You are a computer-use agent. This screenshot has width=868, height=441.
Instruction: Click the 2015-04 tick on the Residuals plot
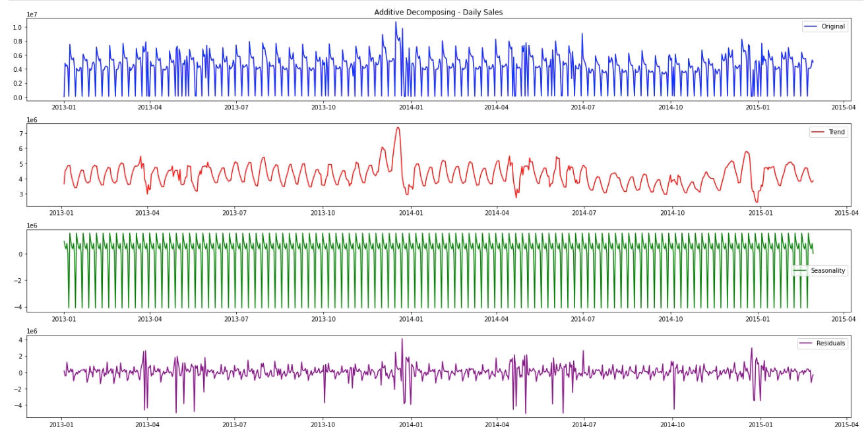click(844, 426)
